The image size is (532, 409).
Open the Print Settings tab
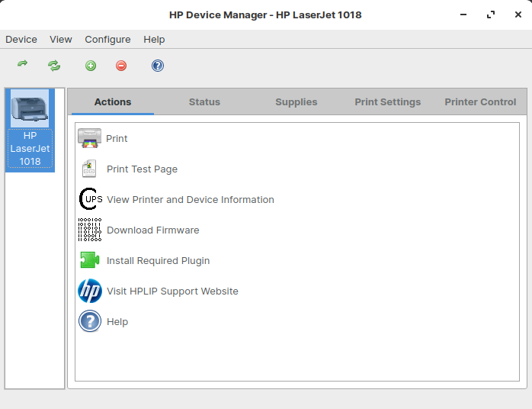pos(387,101)
